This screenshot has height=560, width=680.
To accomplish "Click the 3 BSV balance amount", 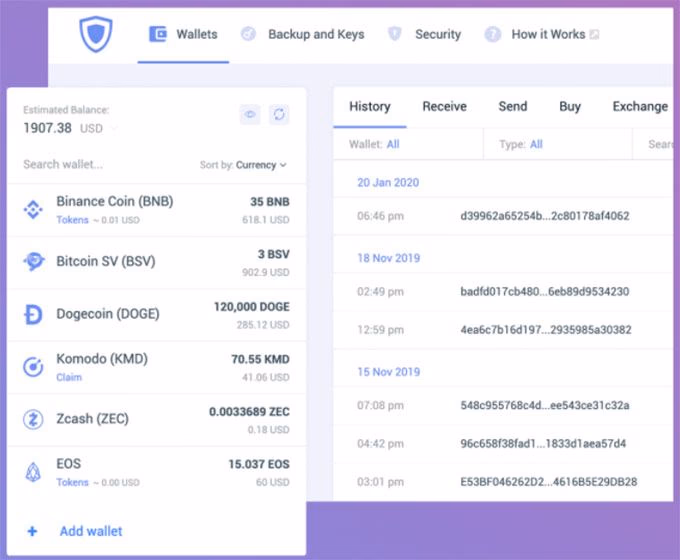I will pos(274,254).
